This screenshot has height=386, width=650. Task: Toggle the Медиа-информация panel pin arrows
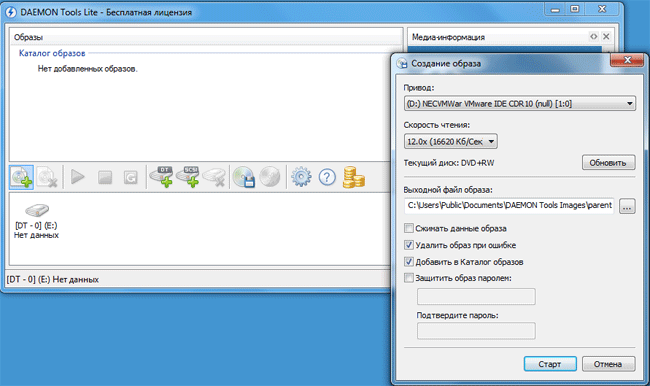tap(594, 36)
